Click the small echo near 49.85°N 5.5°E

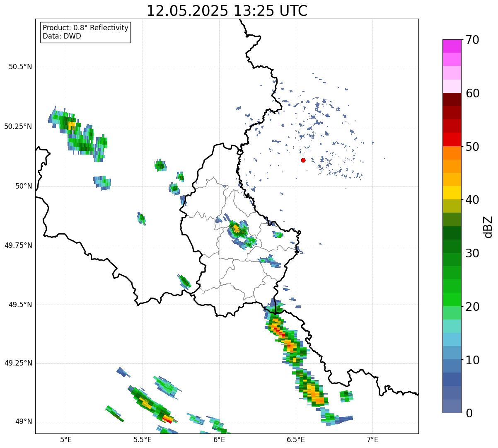[x=142, y=218]
